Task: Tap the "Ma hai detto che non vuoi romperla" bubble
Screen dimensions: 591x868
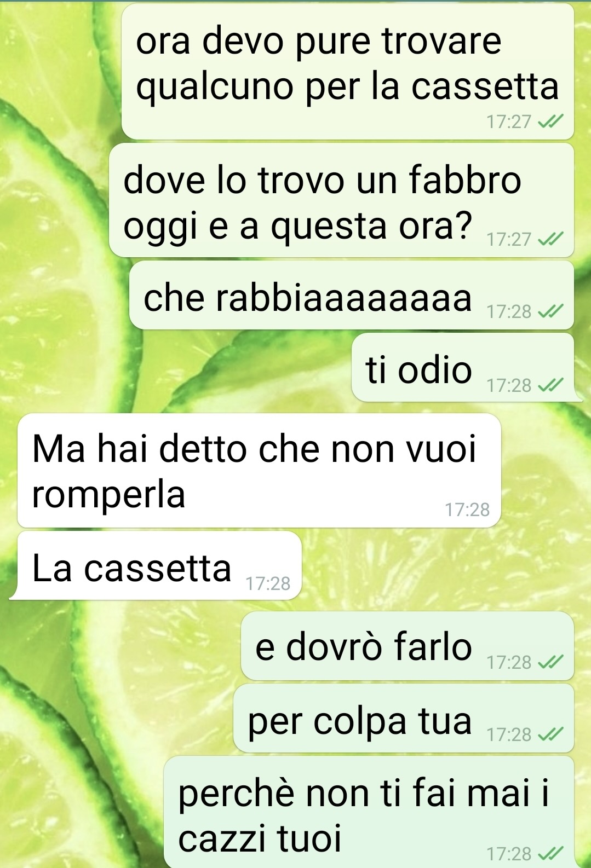Action: [260, 471]
